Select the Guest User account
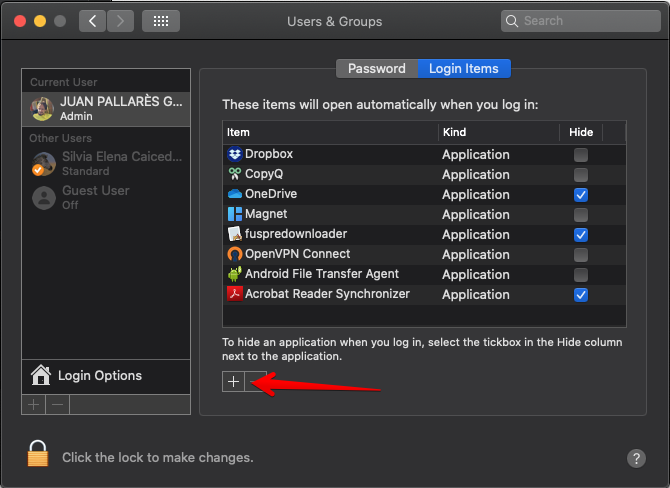Screen dimensions: 670x488 point(95,197)
